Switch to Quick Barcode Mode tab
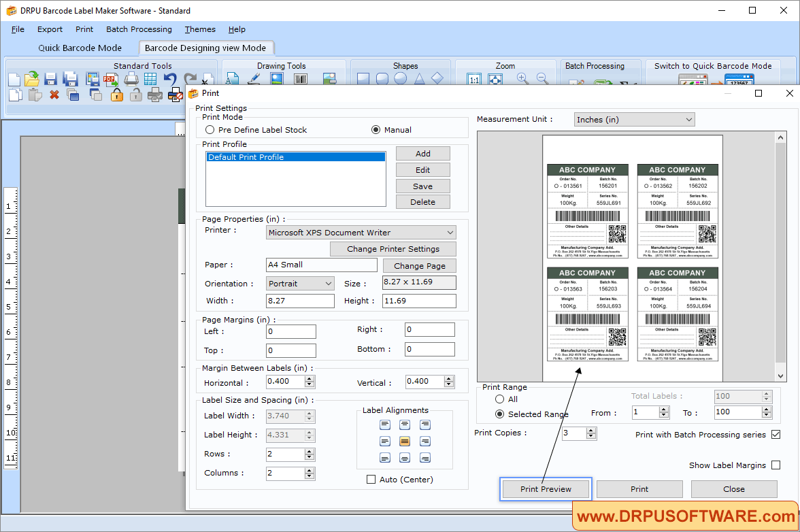The image size is (800, 532). [x=80, y=48]
